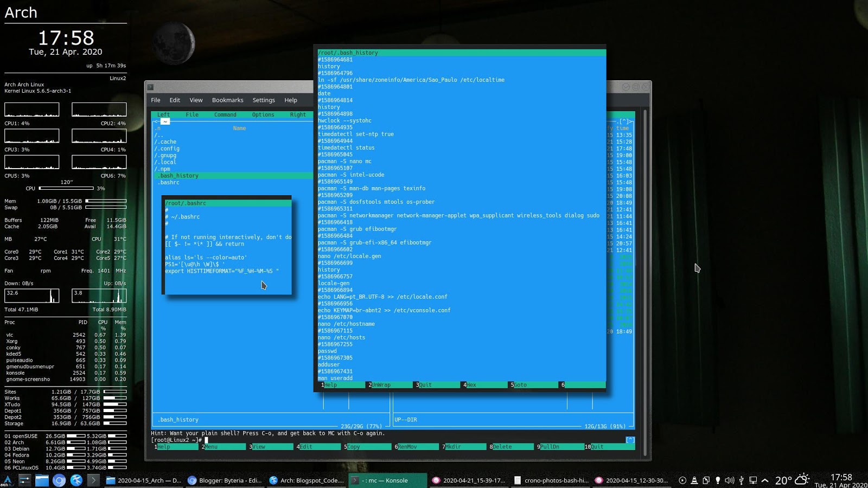Open the Bookmarks menu in Konsole
This screenshot has height=488, width=868.
coord(227,100)
